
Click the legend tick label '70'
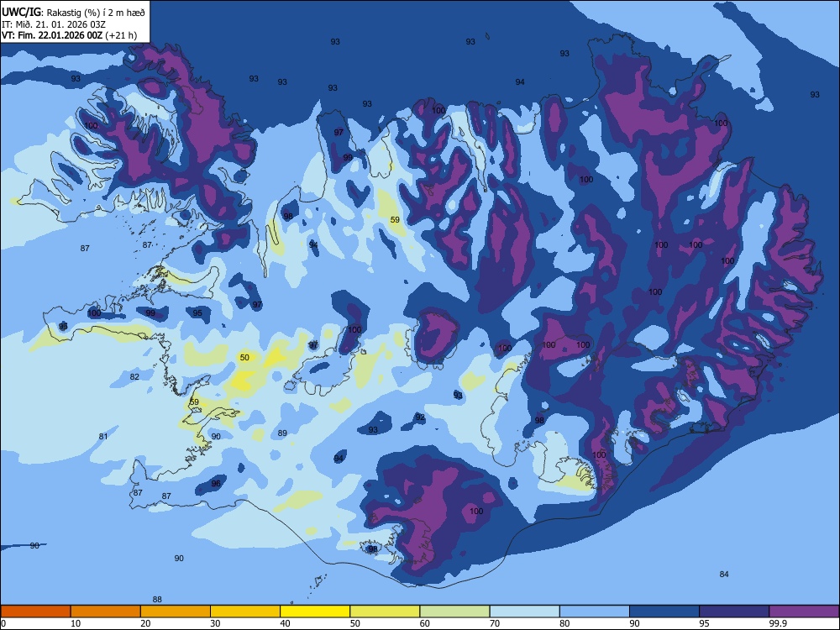(x=495, y=623)
